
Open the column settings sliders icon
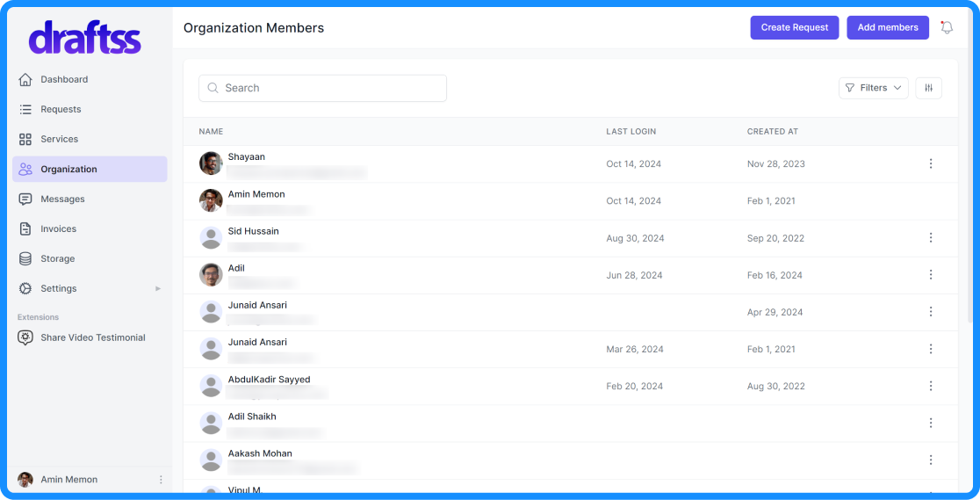(x=928, y=88)
